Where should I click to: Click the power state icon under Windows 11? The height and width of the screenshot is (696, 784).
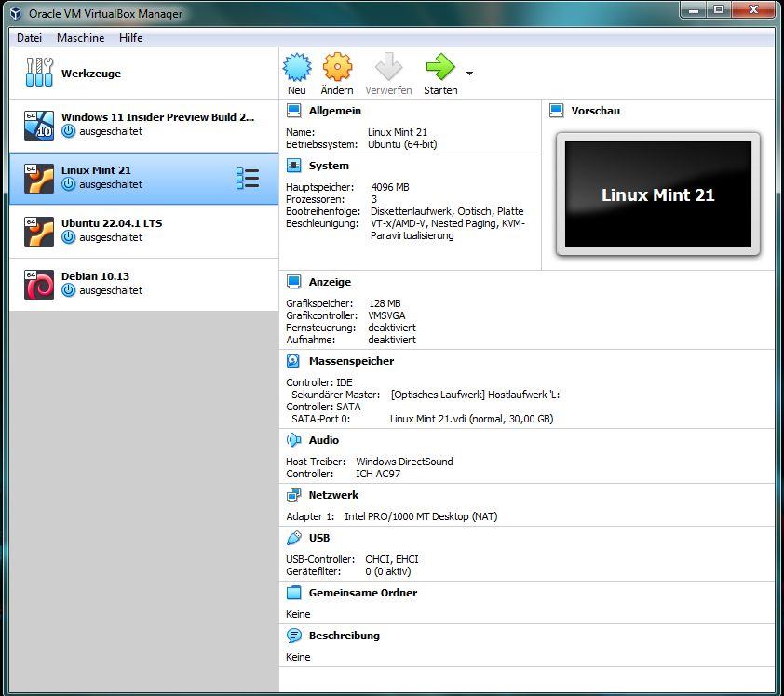pyautogui.click(x=69, y=131)
